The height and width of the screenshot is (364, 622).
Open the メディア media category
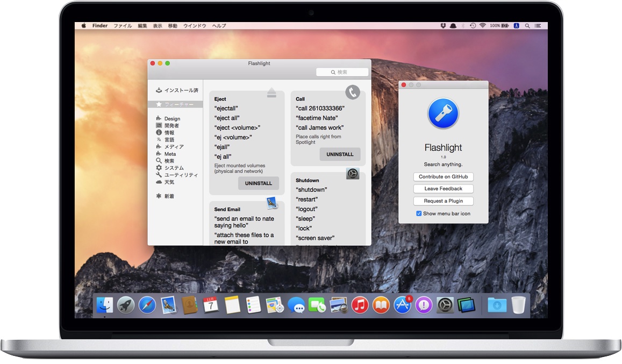coord(170,146)
